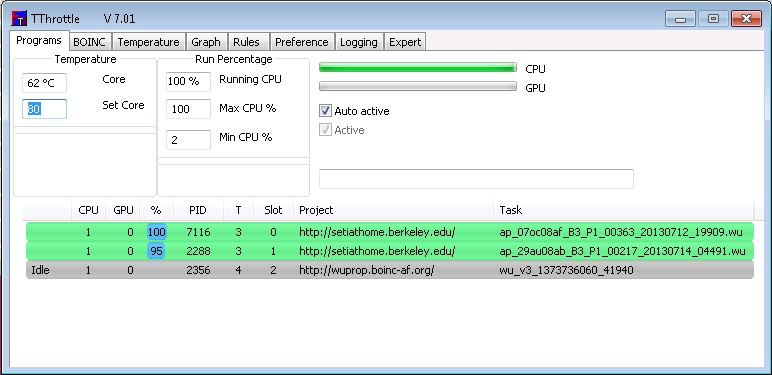Image resolution: width=772 pixels, height=375 pixels.
Task: Click setiathome project URL in PID 7116 row
Action: tap(377, 232)
